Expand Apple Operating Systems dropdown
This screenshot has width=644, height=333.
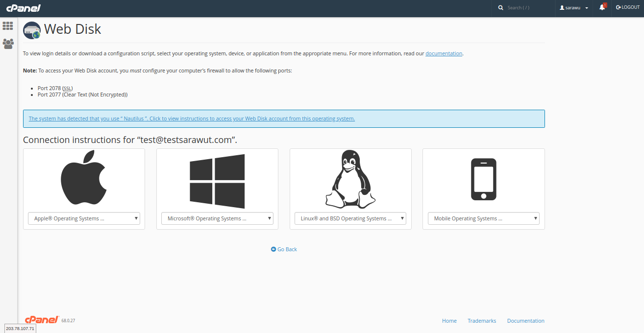(84, 218)
